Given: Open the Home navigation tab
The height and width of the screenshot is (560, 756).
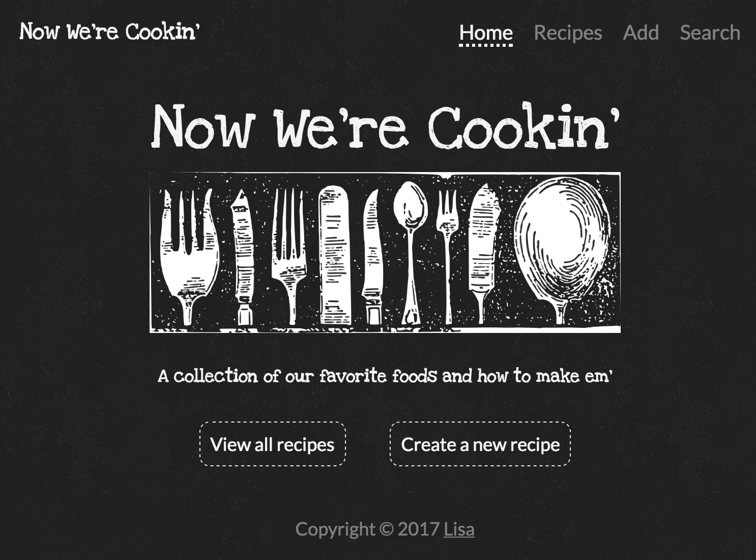Looking at the screenshot, I should 486,33.
